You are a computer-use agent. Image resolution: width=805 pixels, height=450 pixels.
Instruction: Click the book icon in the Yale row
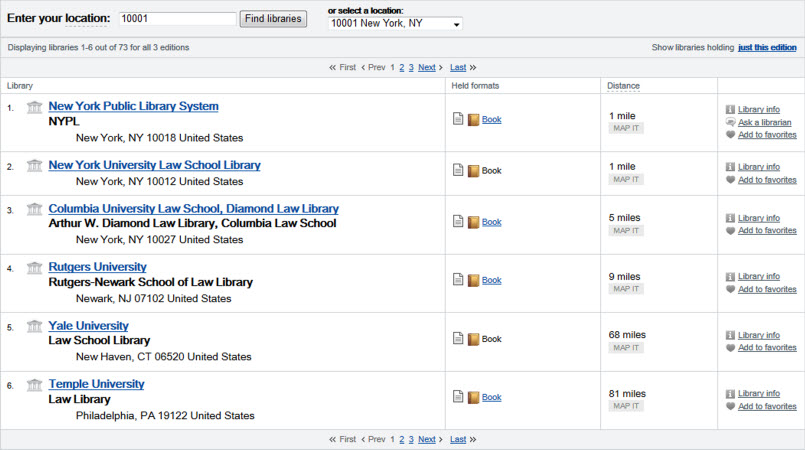tap(473, 339)
